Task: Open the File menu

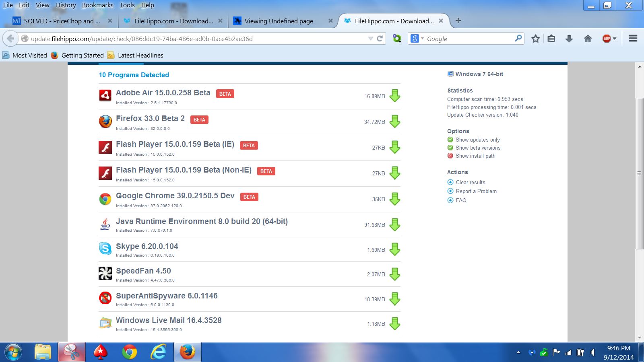Action: (x=8, y=5)
